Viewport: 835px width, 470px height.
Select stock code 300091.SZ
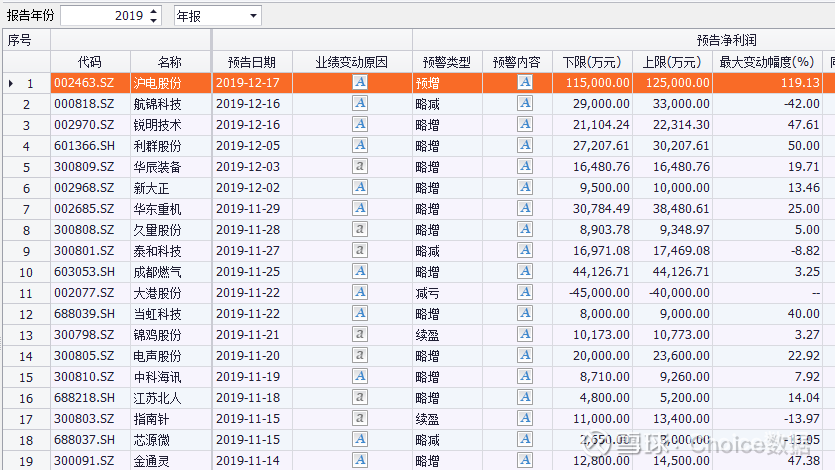(84, 461)
